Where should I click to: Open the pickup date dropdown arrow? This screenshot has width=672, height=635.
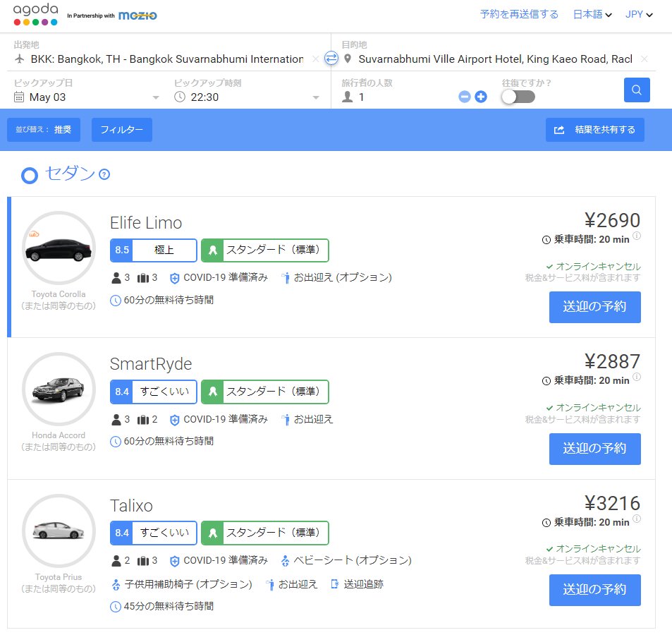pos(156,98)
